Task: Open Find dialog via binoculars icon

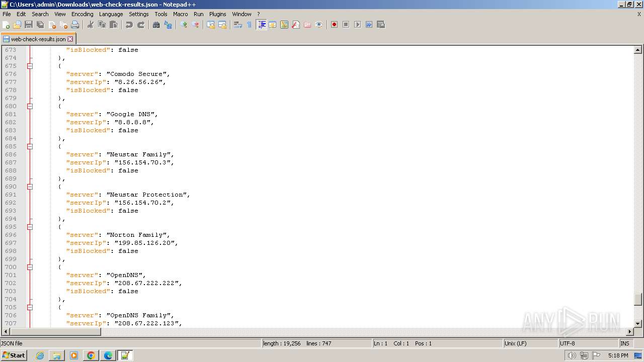Action: pos(156,25)
